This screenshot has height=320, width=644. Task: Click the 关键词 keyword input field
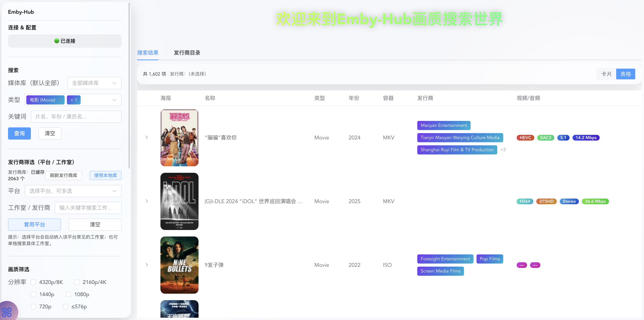(76, 117)
